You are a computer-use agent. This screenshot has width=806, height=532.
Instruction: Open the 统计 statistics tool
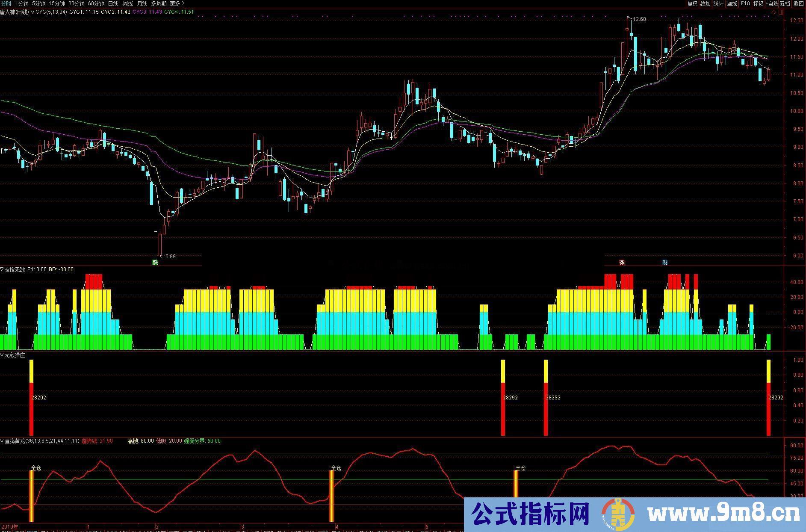[718, 3]
